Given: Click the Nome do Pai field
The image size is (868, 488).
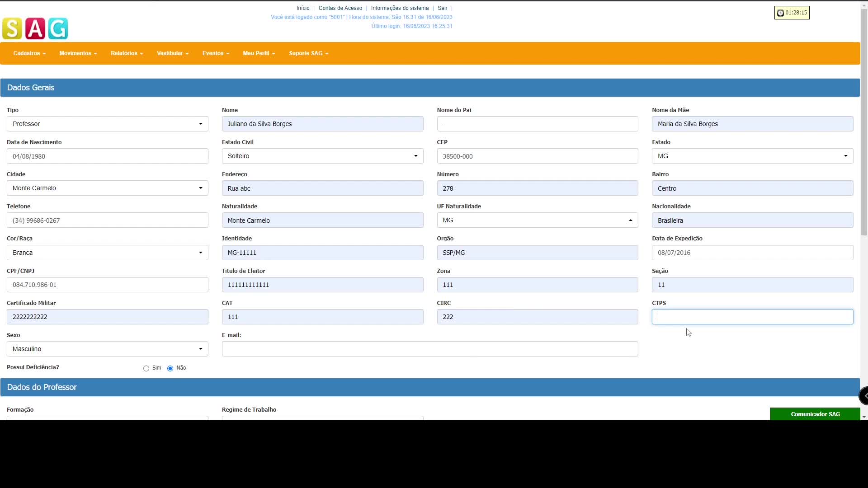Looking at the screenshot, I should [x=538, y=124].
